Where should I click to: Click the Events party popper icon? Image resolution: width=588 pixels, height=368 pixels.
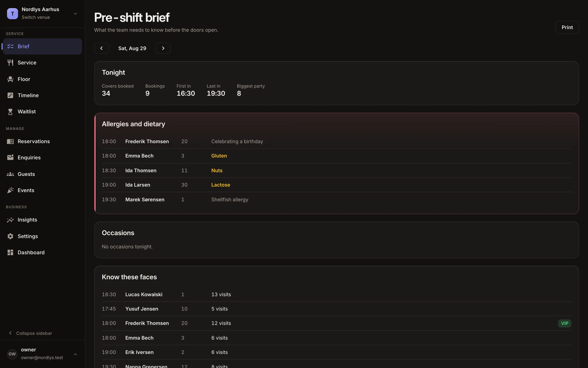[10, 190]
